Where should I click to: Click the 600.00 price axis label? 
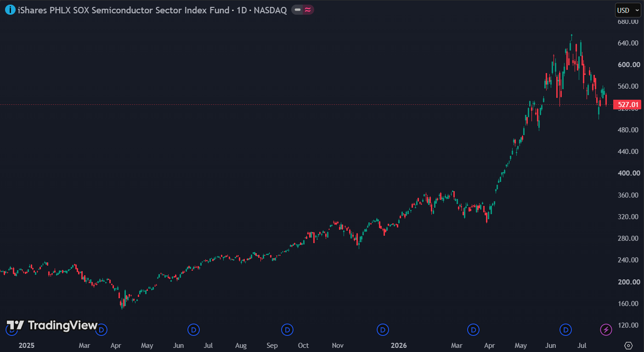tap(628, 65)
